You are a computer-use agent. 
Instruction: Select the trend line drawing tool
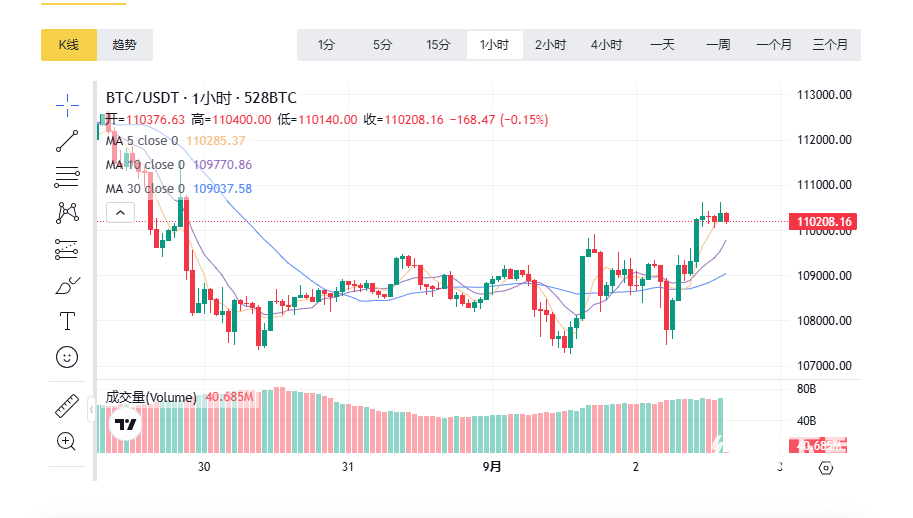(x=67, y=140)
